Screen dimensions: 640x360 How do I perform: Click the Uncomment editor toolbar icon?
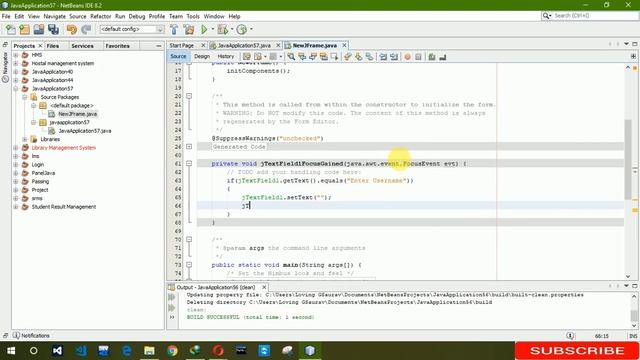point(443,57)
